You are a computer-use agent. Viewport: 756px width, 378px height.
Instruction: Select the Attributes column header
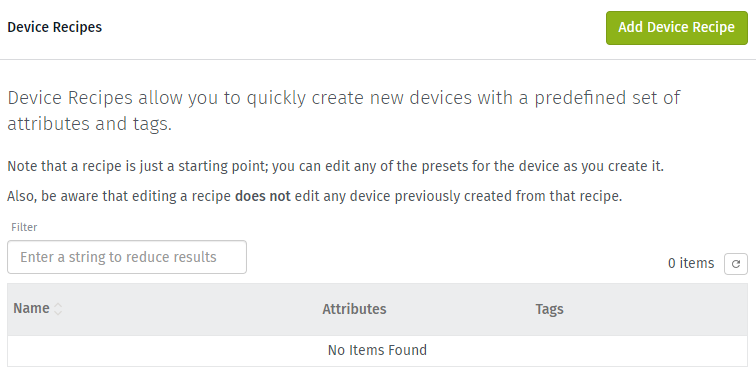[x=354, y=309]
